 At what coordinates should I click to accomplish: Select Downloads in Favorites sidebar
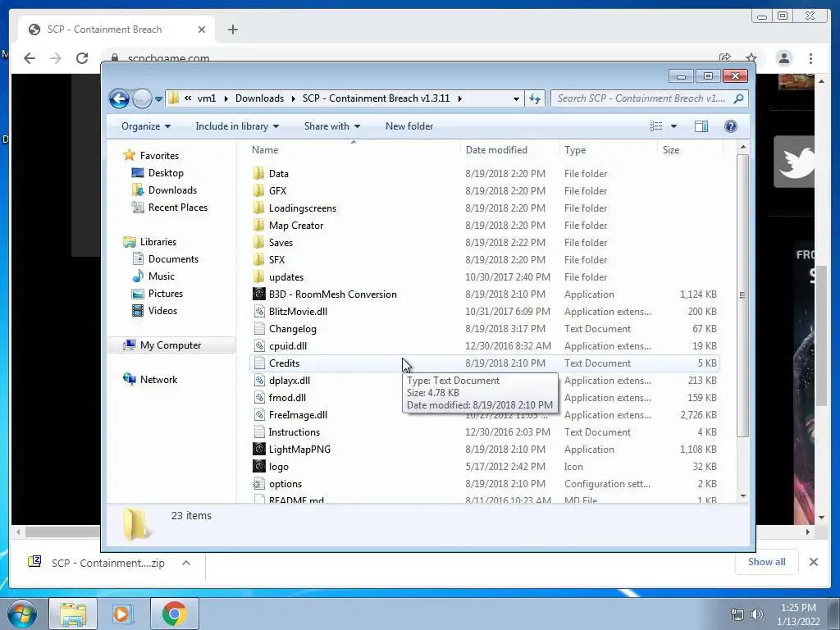pyautogui.click(x=172, y=190)
